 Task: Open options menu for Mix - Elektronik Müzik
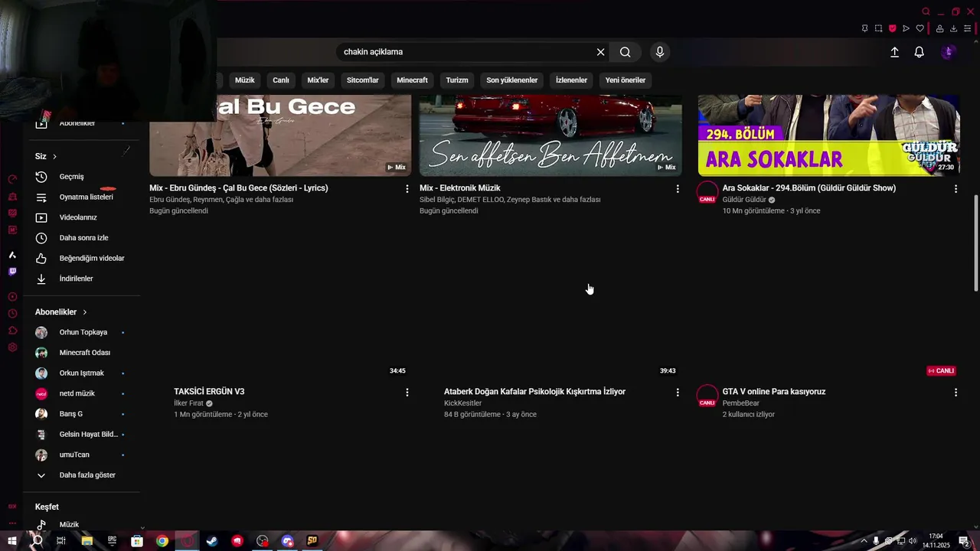[x=677, y=188]
